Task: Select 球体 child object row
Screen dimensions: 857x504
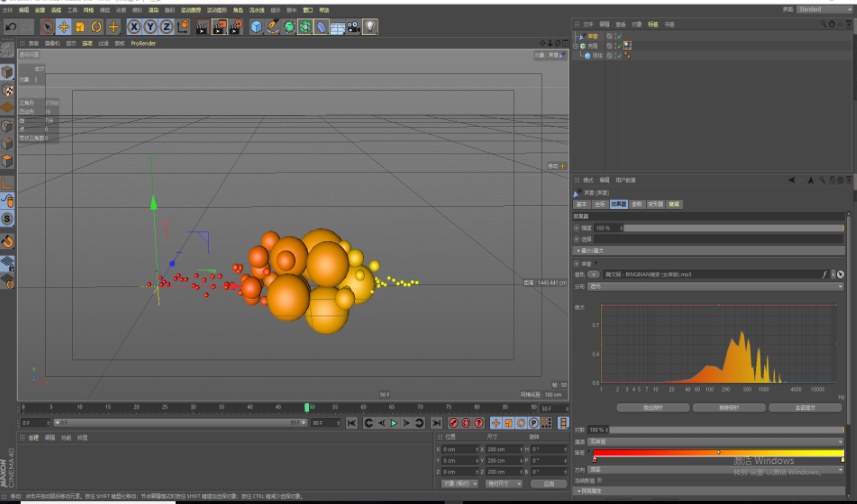Action: point(597,55)
